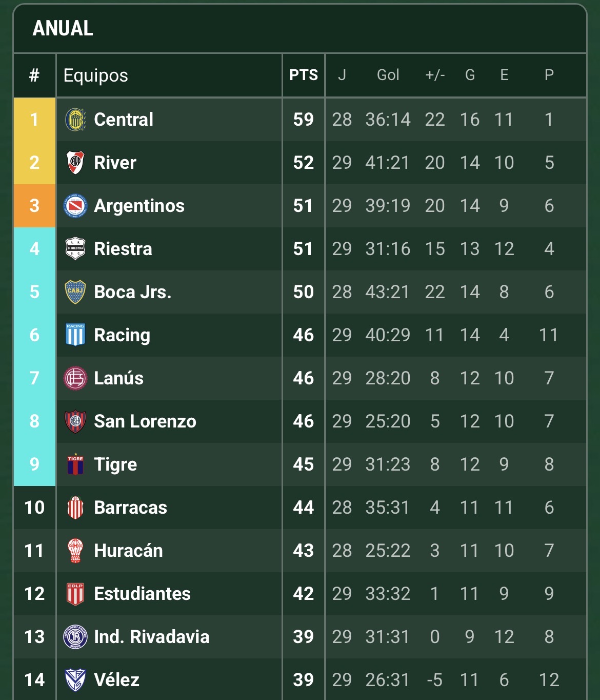Open the ANUAL table tab
The image size is (600, 700).
tap(63, 28)
